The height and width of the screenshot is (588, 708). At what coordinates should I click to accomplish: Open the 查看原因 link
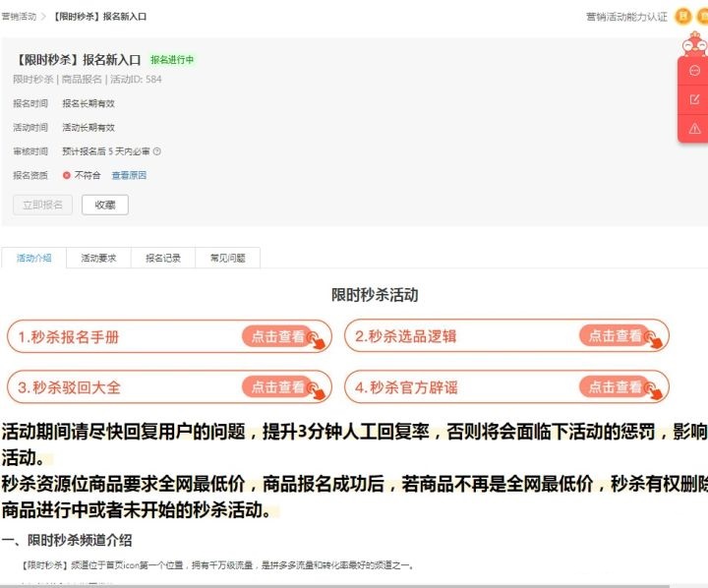(129, 175)
